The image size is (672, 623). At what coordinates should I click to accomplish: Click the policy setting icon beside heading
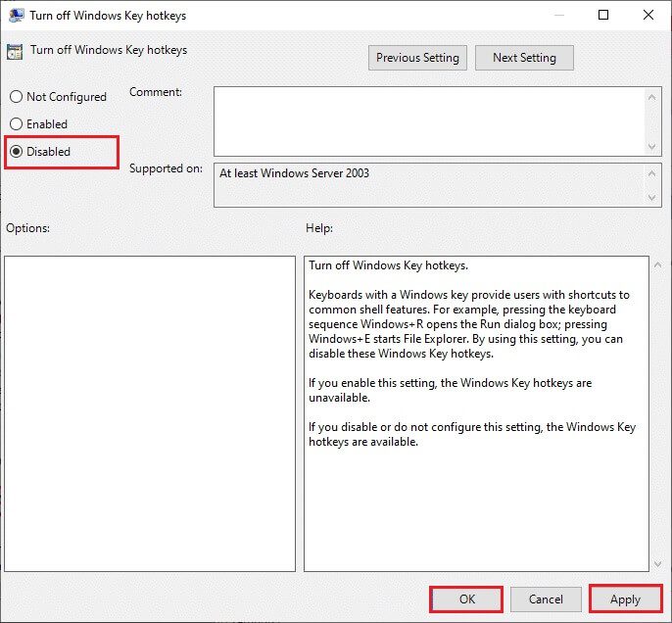coord(15,51)
